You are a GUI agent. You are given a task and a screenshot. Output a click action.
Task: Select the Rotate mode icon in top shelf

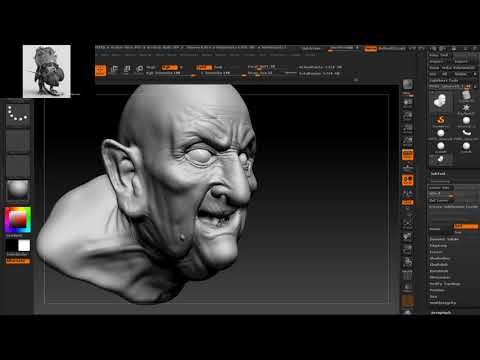pos(140,70)
